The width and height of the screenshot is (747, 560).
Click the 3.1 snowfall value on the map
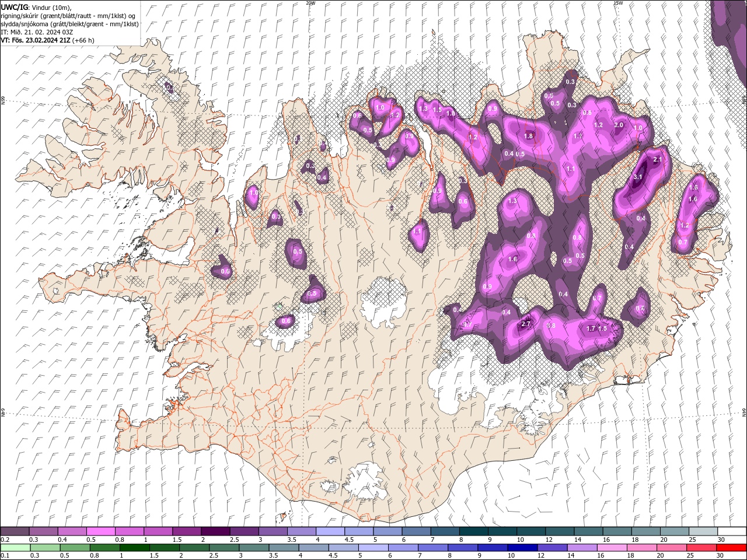point(638,177)
